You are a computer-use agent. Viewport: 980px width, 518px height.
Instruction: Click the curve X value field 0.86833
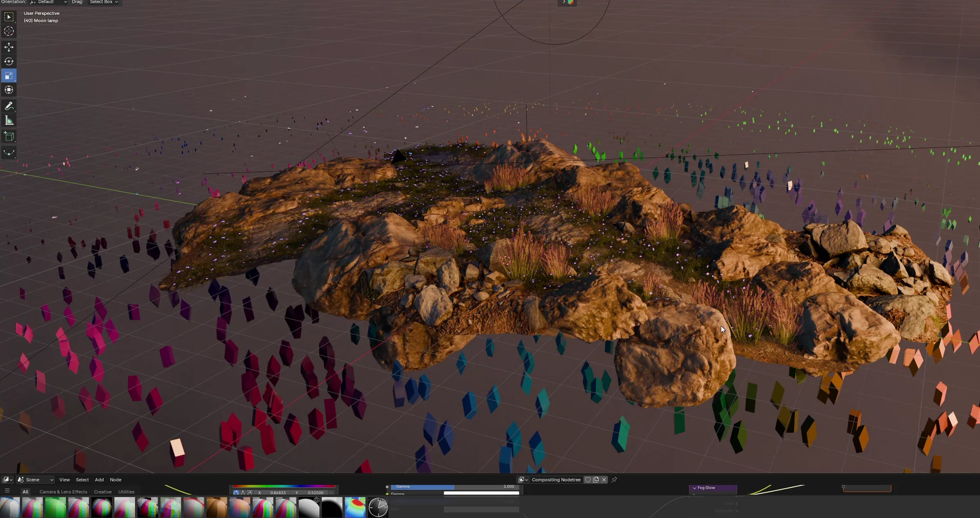pyautogui.click(x=271, y=493)
